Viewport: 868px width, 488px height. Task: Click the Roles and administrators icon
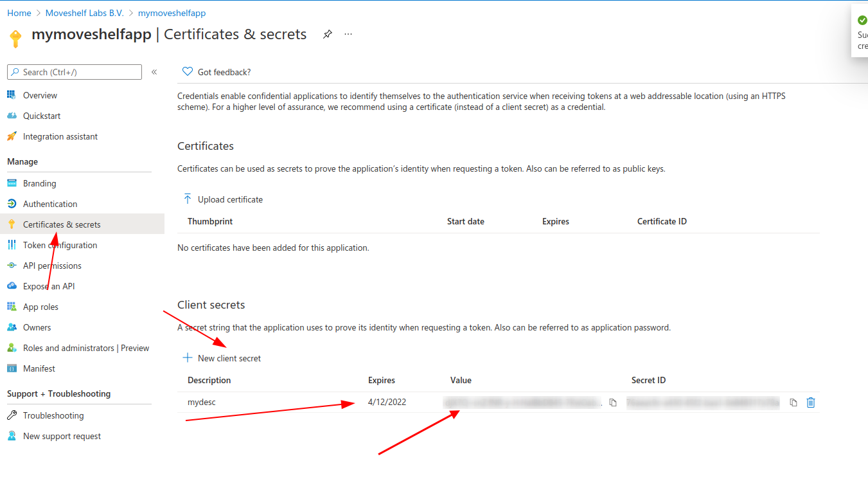[x=12, y=348]
